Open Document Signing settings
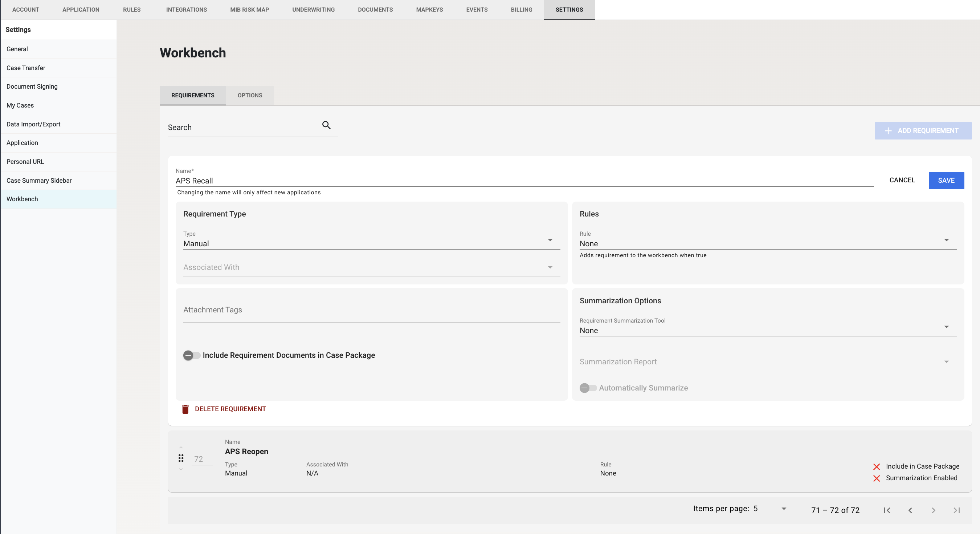 click(58, 86)
